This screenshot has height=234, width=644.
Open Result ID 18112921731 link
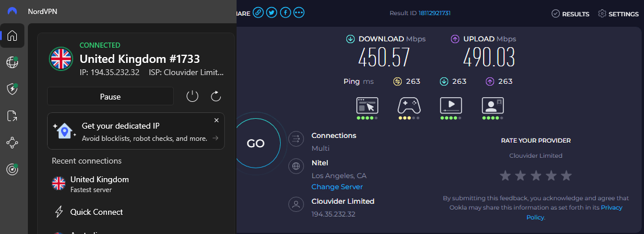435,13
